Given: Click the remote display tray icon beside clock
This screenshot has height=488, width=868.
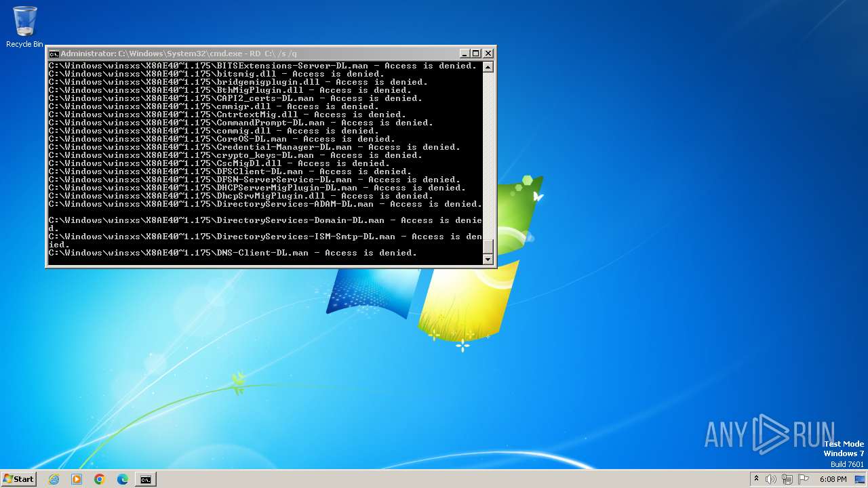Looking at the screenshot, I should [x=860, y=479].
